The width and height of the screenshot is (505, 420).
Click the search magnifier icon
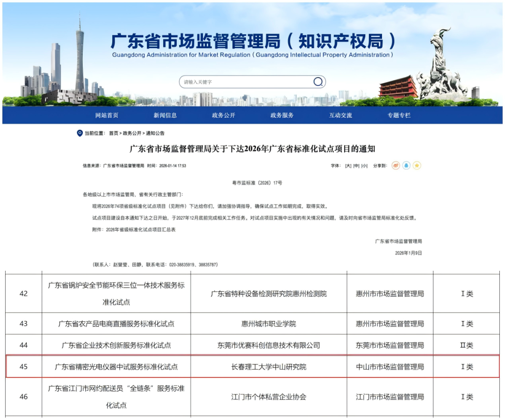pos(318,82)
